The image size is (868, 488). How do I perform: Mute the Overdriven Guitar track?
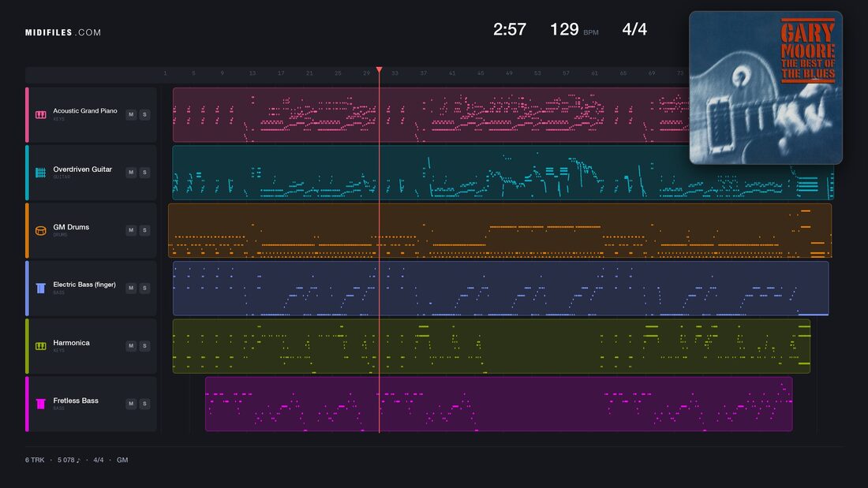[131, 173]
